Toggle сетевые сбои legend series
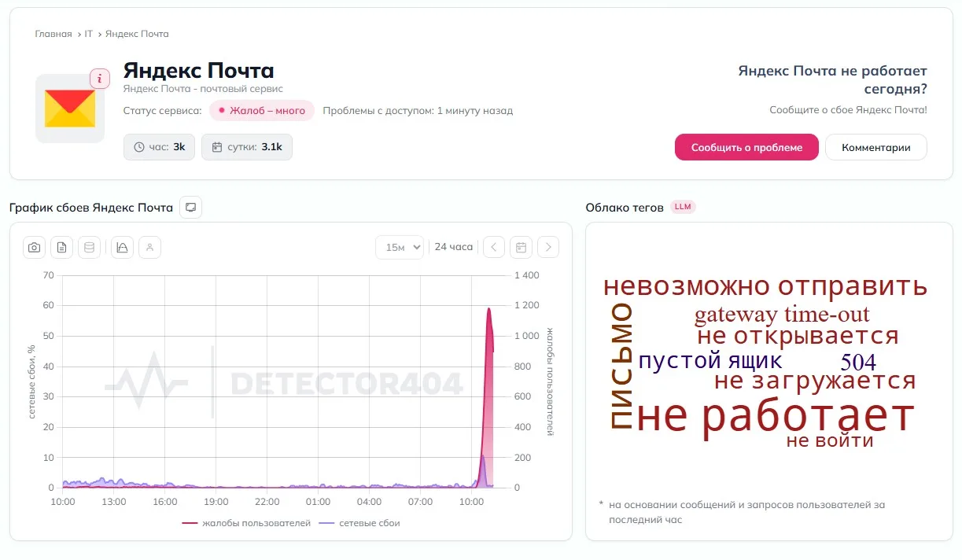Viewport: 962px width, 560px height. 359,523
